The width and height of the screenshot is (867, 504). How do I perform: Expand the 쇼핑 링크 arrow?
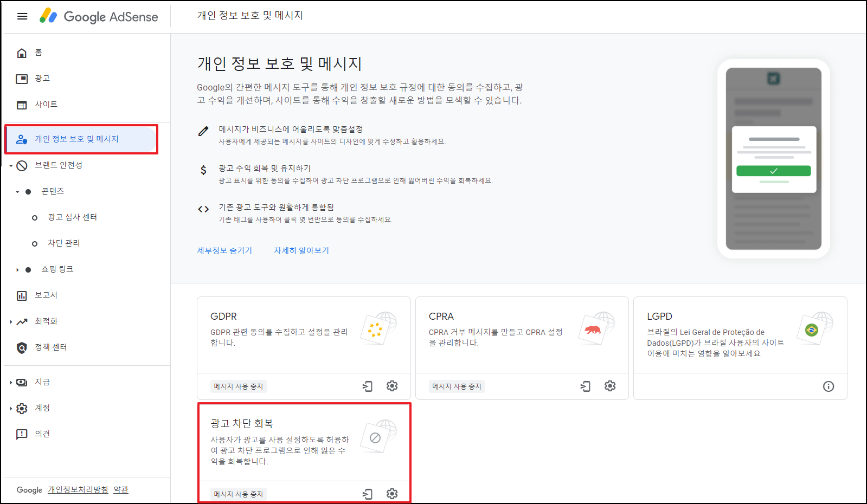[x=17, y=270]
